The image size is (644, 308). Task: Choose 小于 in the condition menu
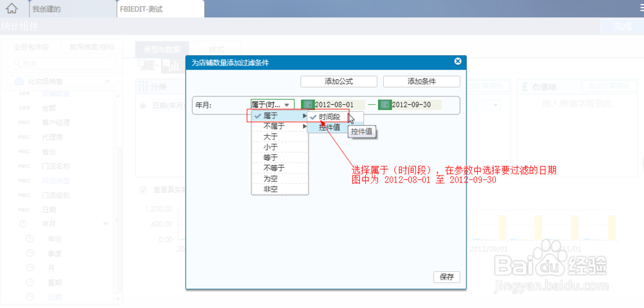pyautogui.click(x=279, y=147)
